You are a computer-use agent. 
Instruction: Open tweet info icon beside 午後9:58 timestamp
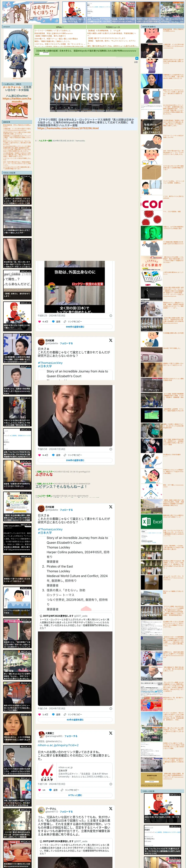click(111, 449)
